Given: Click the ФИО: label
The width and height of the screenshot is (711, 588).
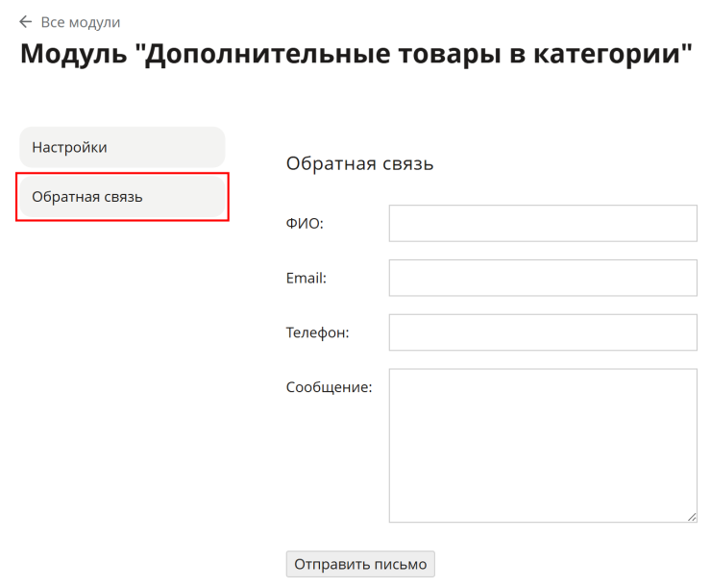Looking at the screenshot, I should tap(305, 224).
